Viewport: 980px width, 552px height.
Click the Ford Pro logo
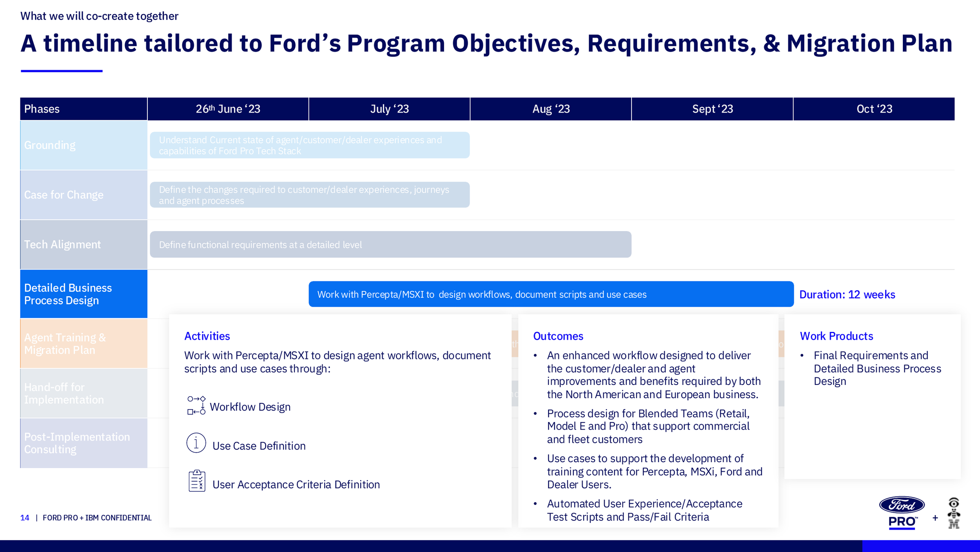pyautogui.click(x=902, y=513)
